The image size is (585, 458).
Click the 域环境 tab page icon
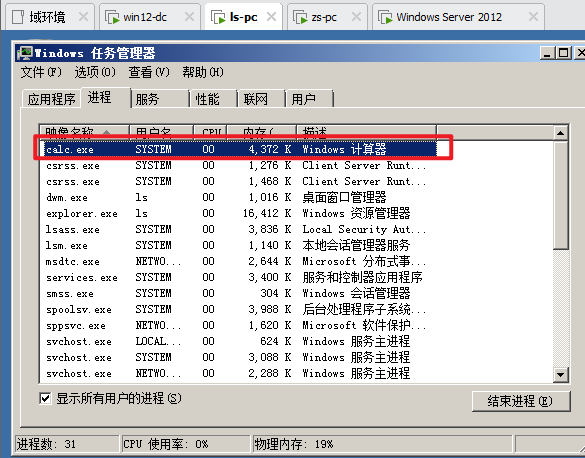coord(18,17)
